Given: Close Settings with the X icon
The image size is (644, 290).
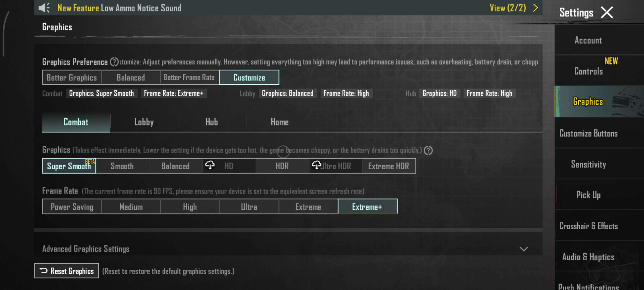Looking at the screenshot, I should tap(607, 13).
